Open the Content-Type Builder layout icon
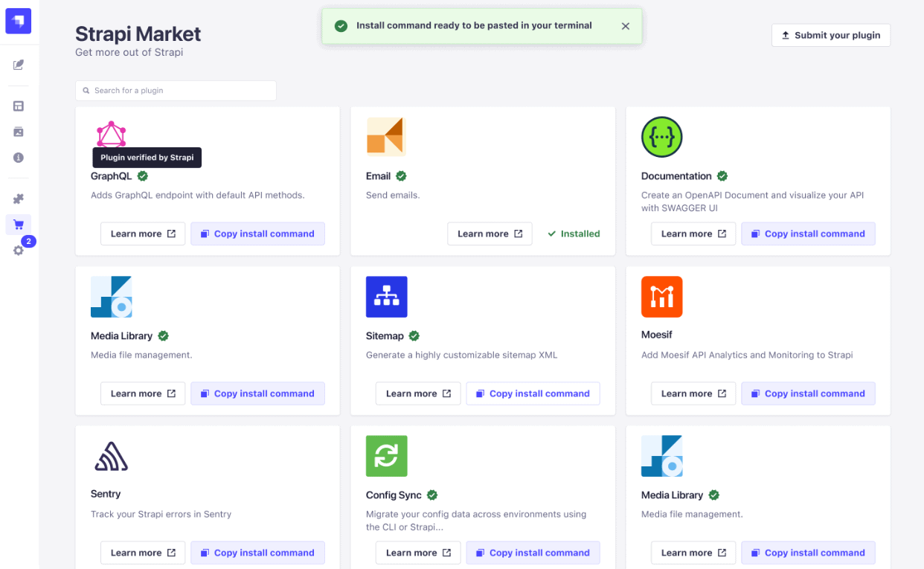This screenshot has height=569, width=924. pos(19,106)
